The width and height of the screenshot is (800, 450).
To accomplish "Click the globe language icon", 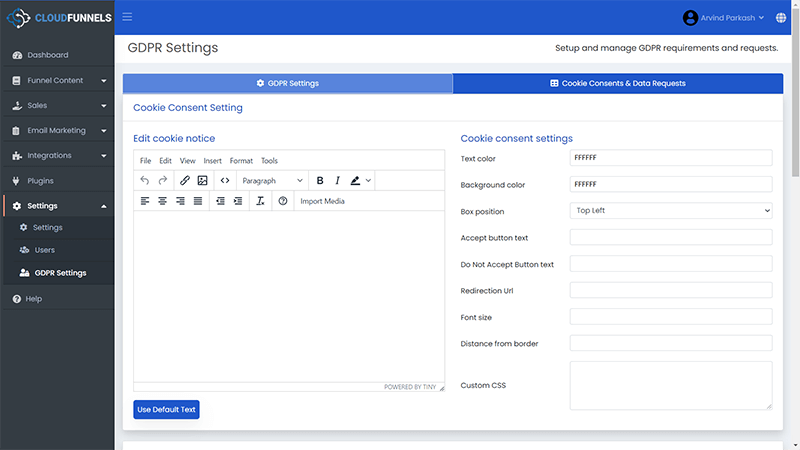I will click(780, 17).
